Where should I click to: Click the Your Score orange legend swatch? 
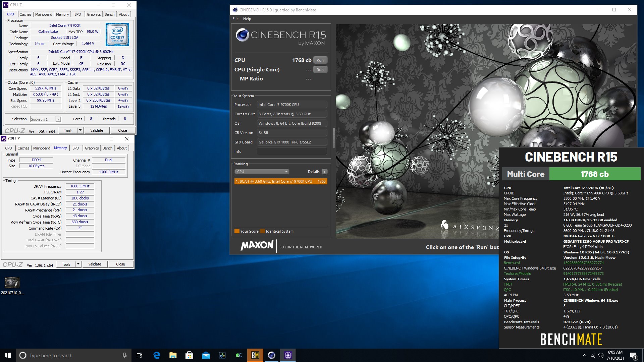pyautogui.click(x=237, y=231)
